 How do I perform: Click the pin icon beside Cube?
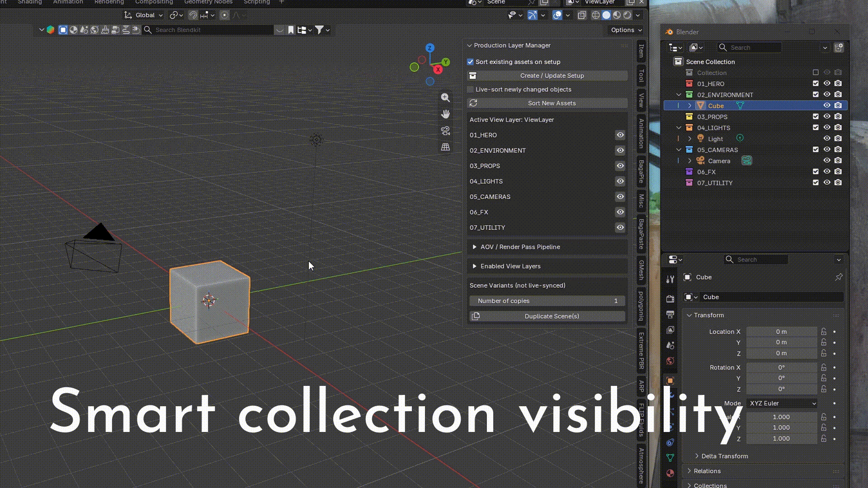(x=839, y=277)
